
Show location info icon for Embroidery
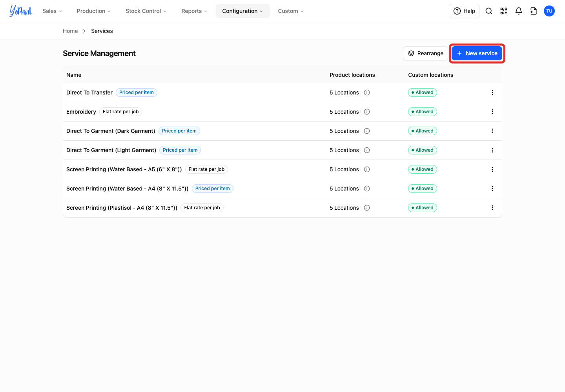(x=367, y=112)
